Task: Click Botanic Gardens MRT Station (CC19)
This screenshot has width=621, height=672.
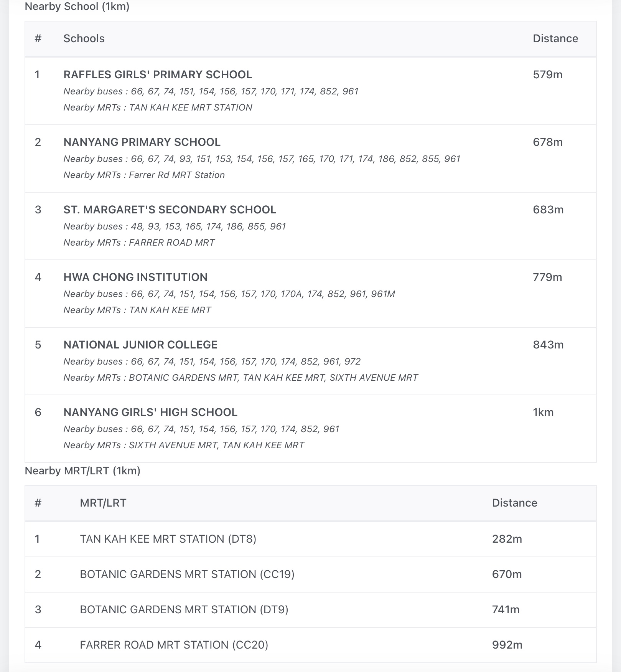Action: coord(187,574)
